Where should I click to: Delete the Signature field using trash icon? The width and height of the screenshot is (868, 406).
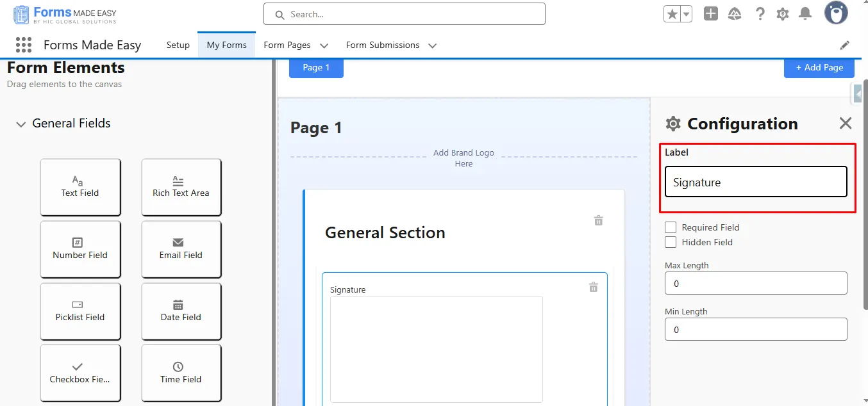tap(593, 288)
